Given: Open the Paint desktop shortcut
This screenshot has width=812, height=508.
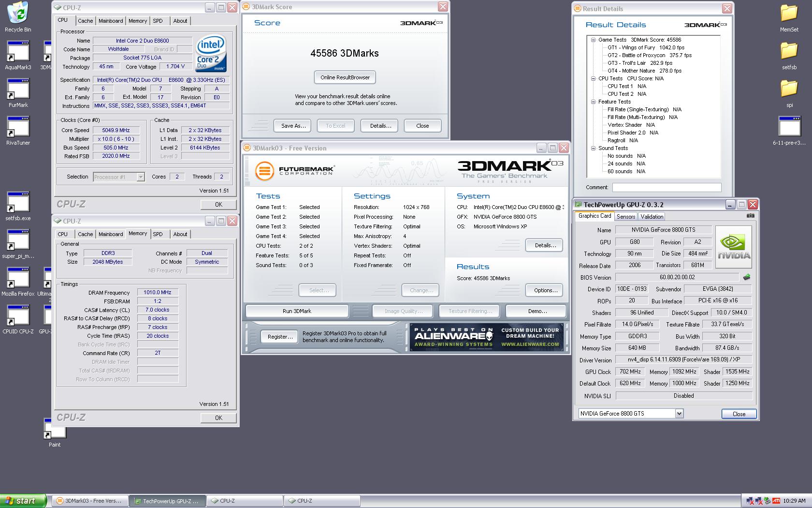Looking at the screenshot, I should pyautogui.click(x=55, y=433).
